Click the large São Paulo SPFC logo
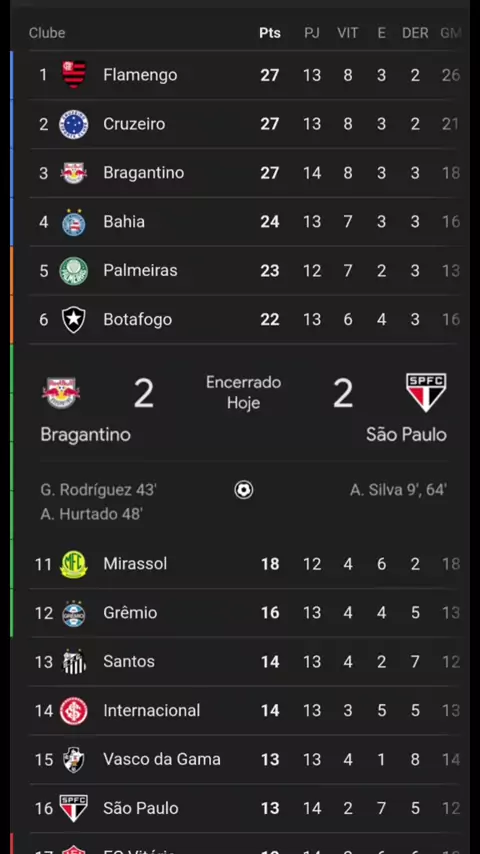The width and height of the screenshot is (480, 854). pos(426,392)
